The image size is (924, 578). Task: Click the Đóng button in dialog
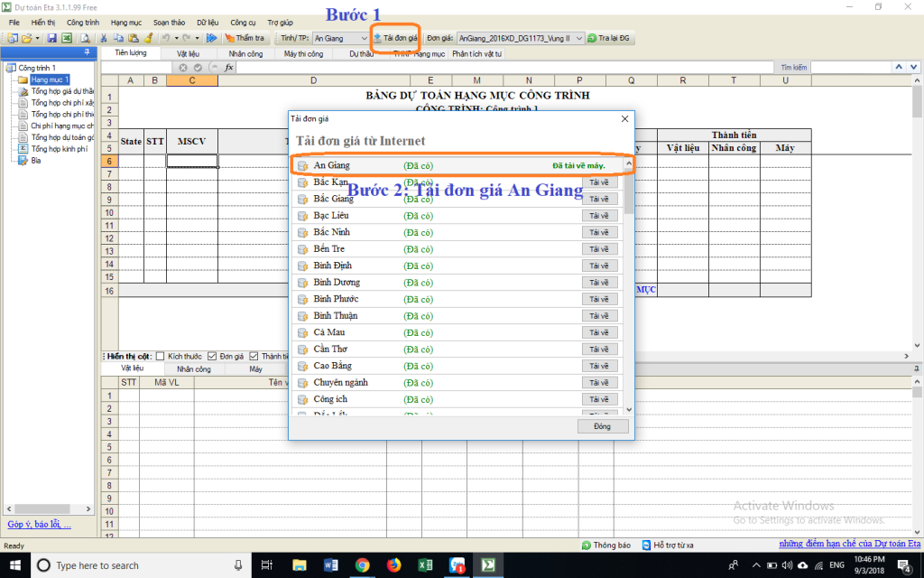(603, 425)
